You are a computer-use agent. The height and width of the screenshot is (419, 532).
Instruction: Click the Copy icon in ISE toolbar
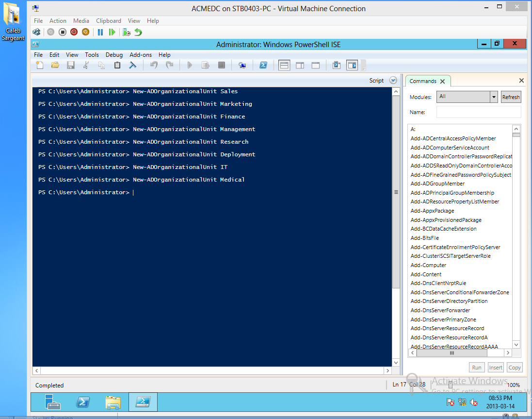(101, 65)
